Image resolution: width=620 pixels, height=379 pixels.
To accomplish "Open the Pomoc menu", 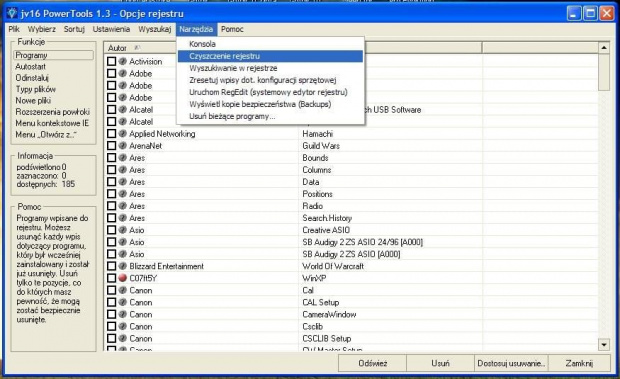I will [232, 29].
